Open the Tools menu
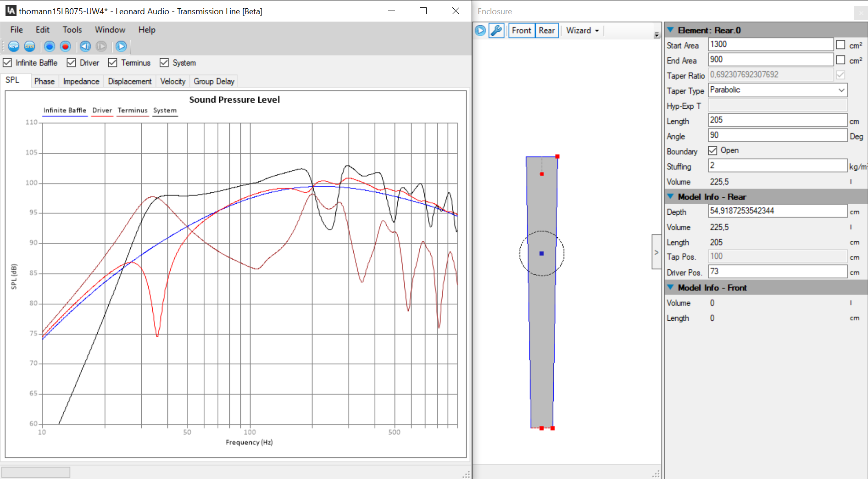The height and width of the screenshot is (479, 868). [x=72, y=30]
